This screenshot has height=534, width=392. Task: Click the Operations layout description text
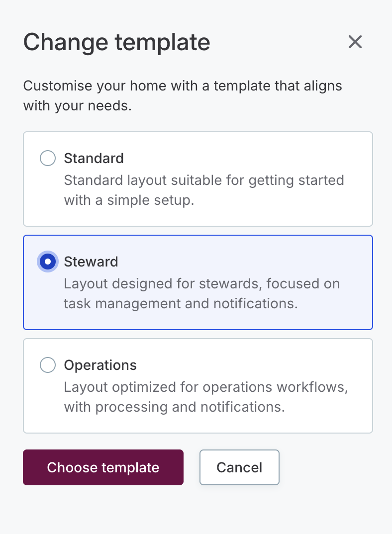206,397
